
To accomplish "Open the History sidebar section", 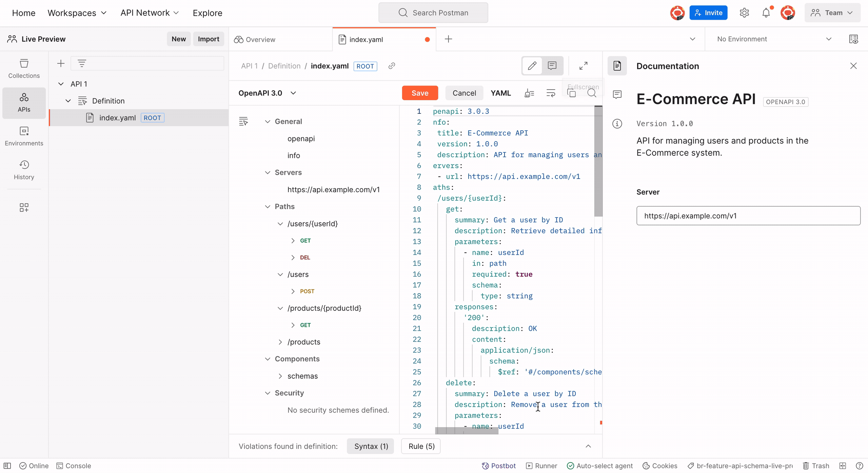I will 24,170.
